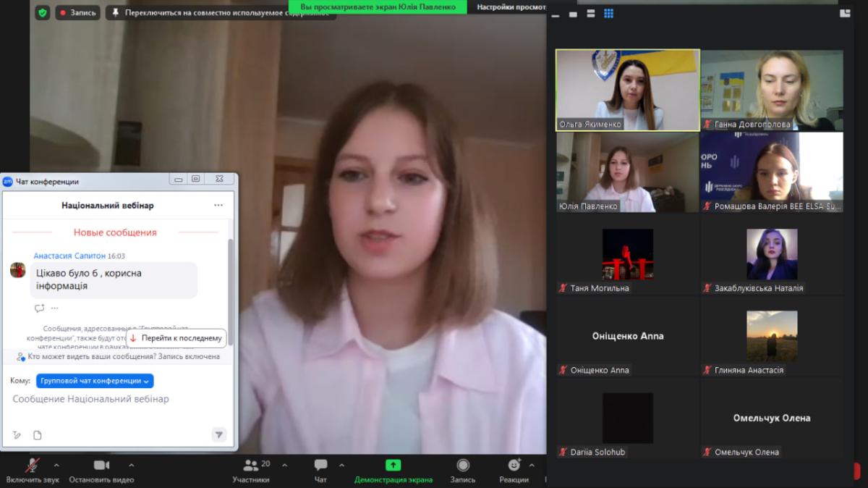The height and width of the screenshot is (488, 868).
Task: Select the large Омельчук Олена name tile
Action: tap(772, 418)
